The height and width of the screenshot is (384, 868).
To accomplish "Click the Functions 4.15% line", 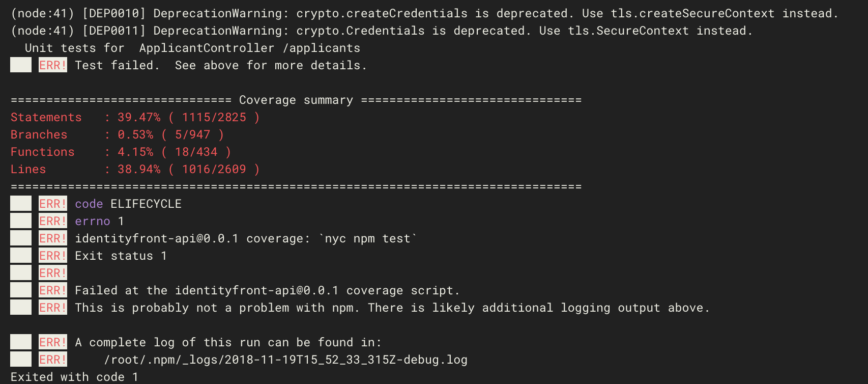I will pyautogui.click(x=121, y=152).
